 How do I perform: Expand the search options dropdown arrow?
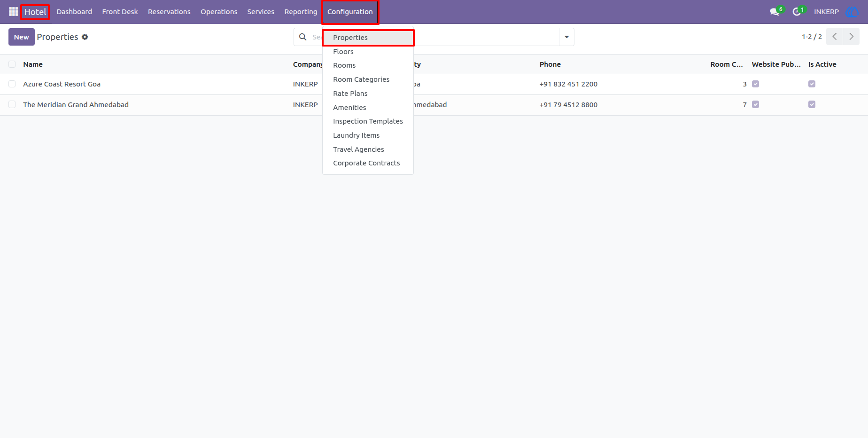[566, 37]
